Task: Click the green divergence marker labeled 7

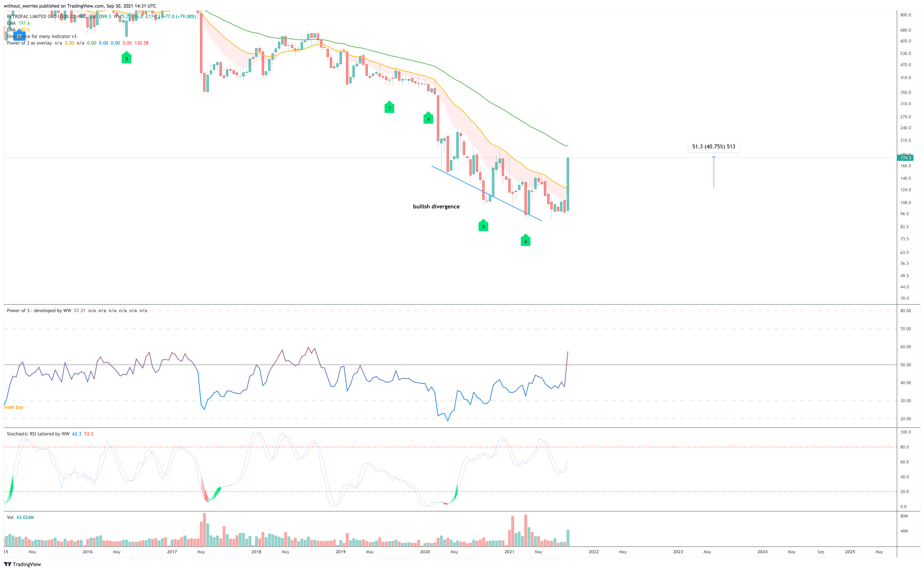Action: pyautogui.click(x=389, y=107)
